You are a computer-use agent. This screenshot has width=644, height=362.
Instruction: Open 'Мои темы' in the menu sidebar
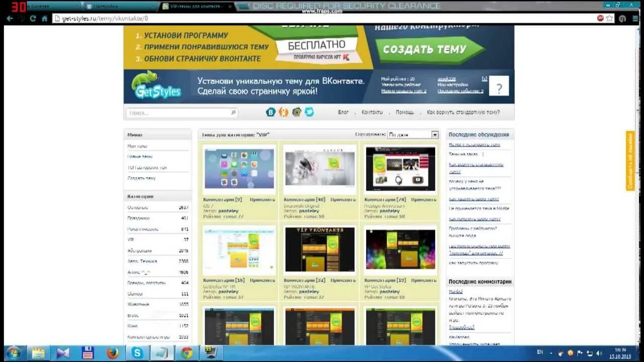(137, 146)
